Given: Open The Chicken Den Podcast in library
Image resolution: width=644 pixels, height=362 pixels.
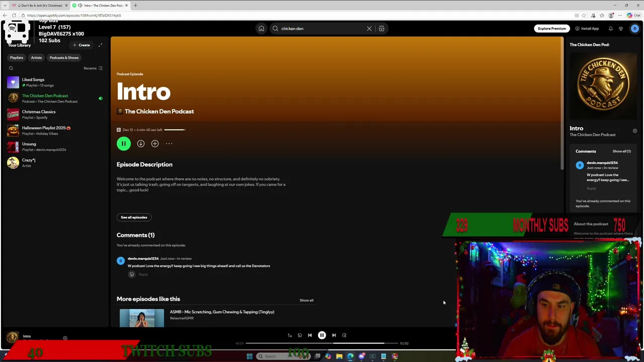Looking at the screenshot, I should tap(55, 98).
